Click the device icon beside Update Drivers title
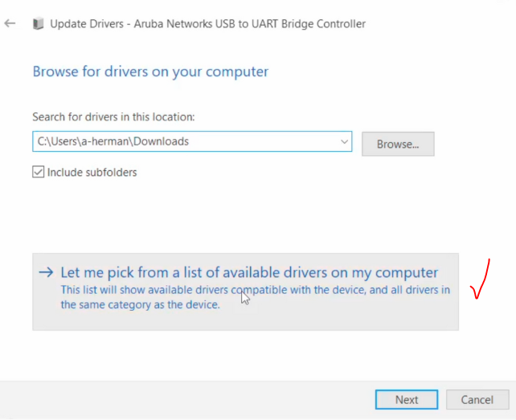 point(38,24)
